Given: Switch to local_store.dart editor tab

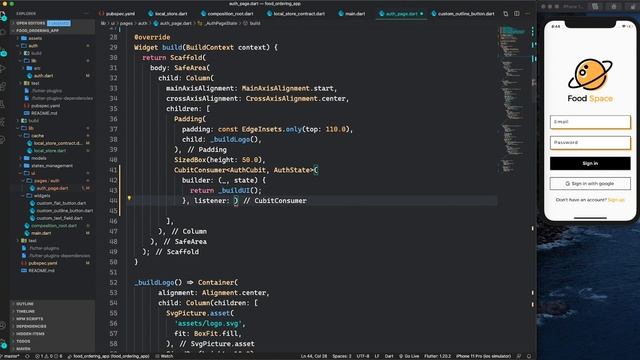Looking at the screenshot, I should (168, 13).
